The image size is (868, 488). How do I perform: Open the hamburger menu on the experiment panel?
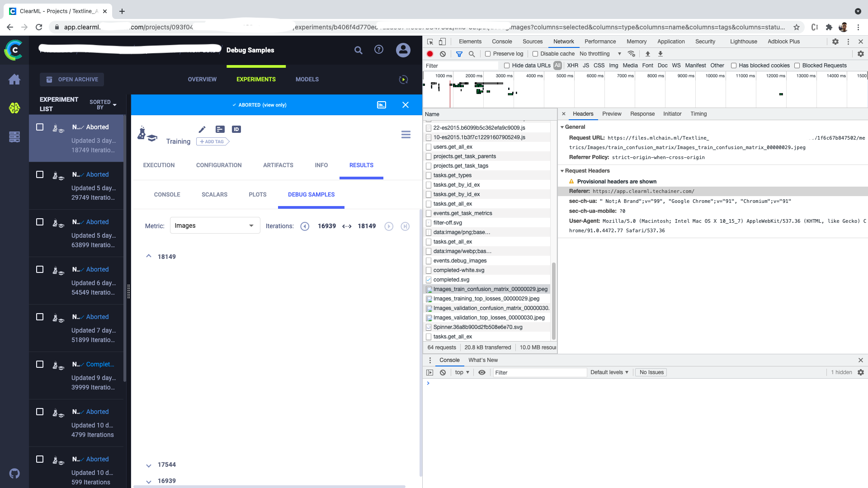point(406,134)
